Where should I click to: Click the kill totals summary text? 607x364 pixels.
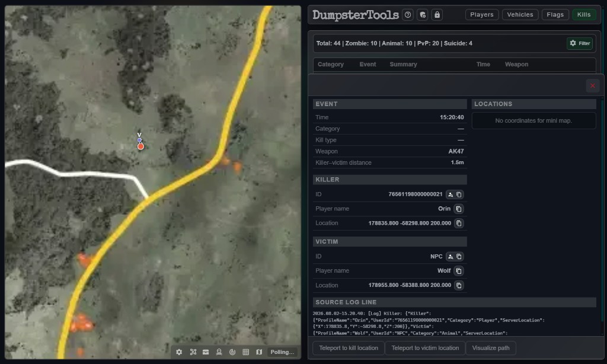[x=394, y=43]
